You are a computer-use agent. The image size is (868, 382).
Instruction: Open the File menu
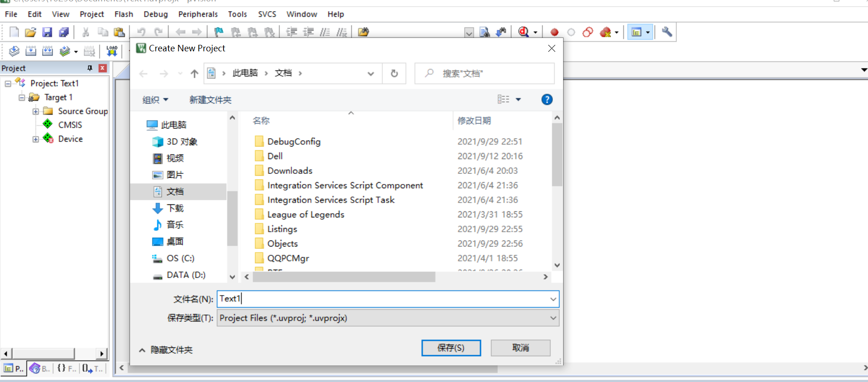(11, 14)
